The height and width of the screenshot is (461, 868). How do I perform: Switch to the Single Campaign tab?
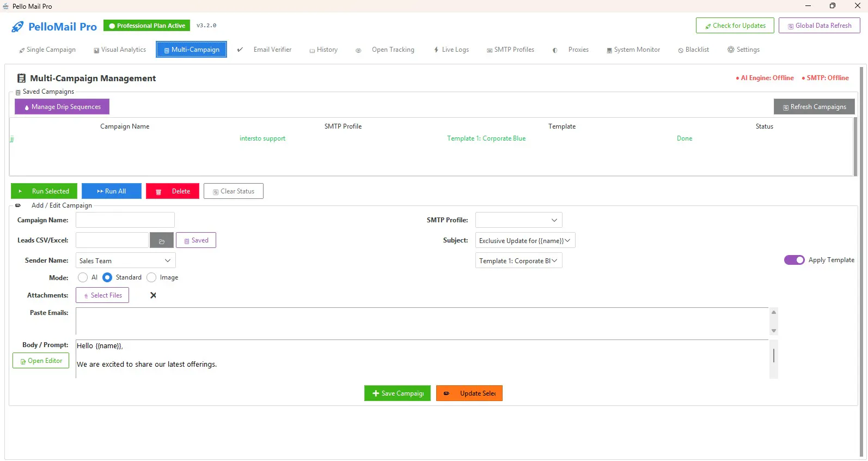pos(47,50)
